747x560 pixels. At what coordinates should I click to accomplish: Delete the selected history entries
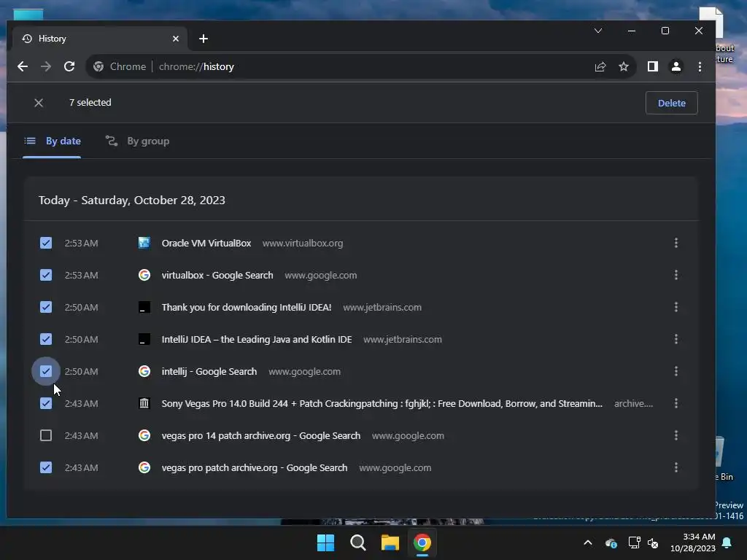tap(672, 103)
